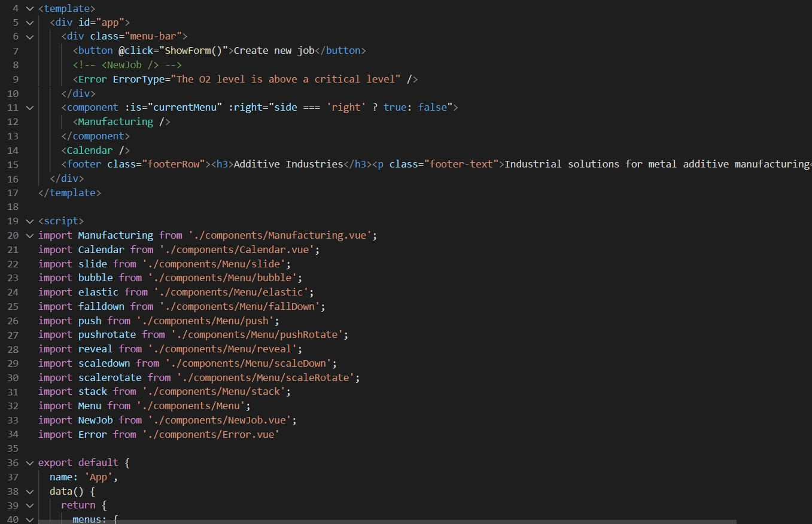Collapse the div id="app" fold chevron
The image size is (812, 524).
(x=30, y=23)
